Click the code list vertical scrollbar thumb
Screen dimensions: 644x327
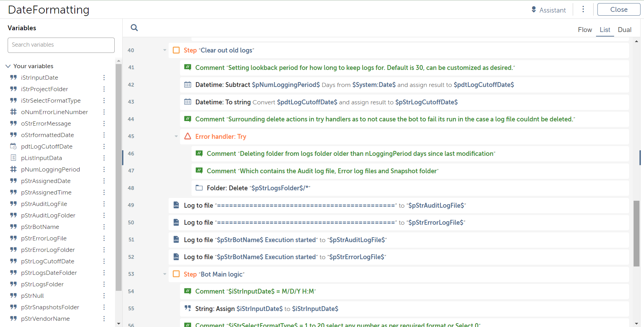click(x=636, y=233)
